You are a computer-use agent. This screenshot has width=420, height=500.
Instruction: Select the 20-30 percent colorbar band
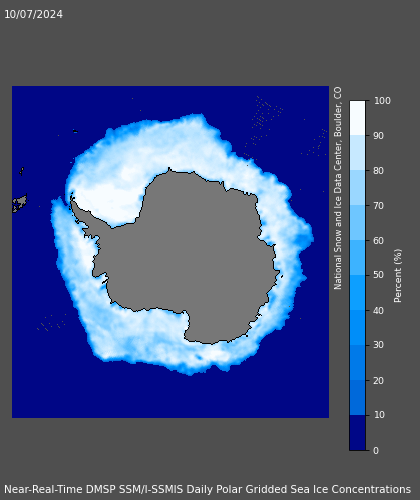click(x=357, y=363)
